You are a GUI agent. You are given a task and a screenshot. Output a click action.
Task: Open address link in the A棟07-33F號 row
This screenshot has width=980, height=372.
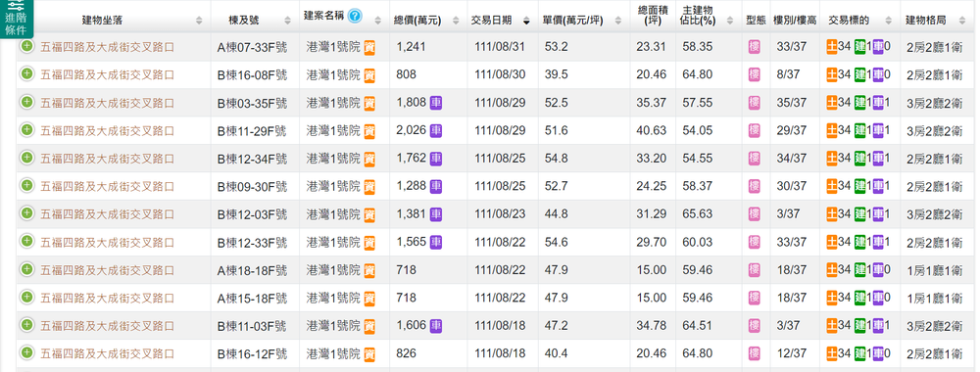point(108,47)
